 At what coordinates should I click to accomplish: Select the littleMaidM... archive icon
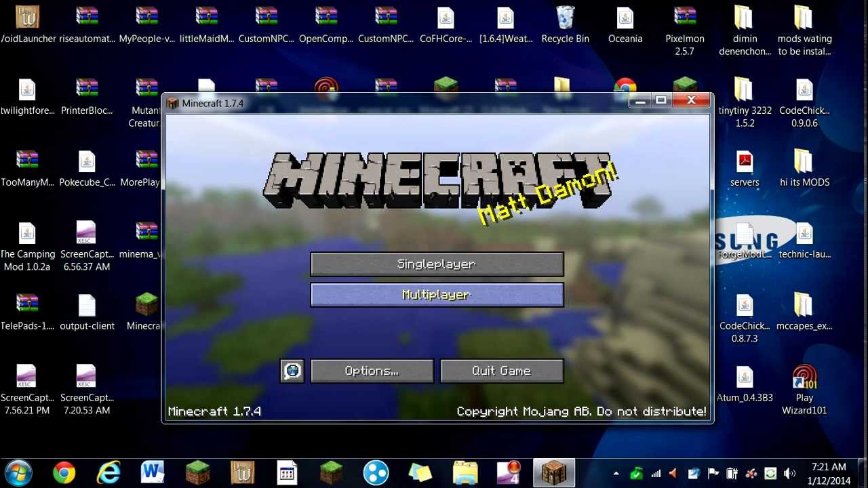click(207, 25)
